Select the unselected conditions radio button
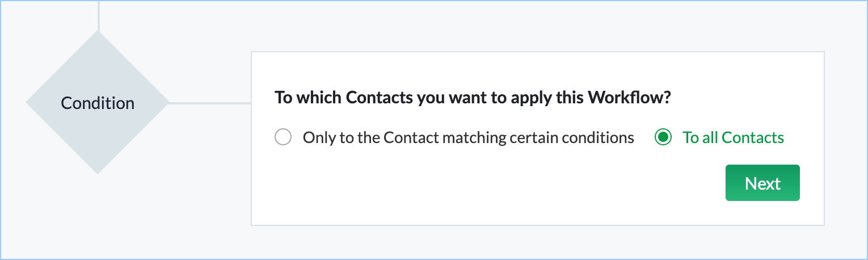 coord(283,137)
